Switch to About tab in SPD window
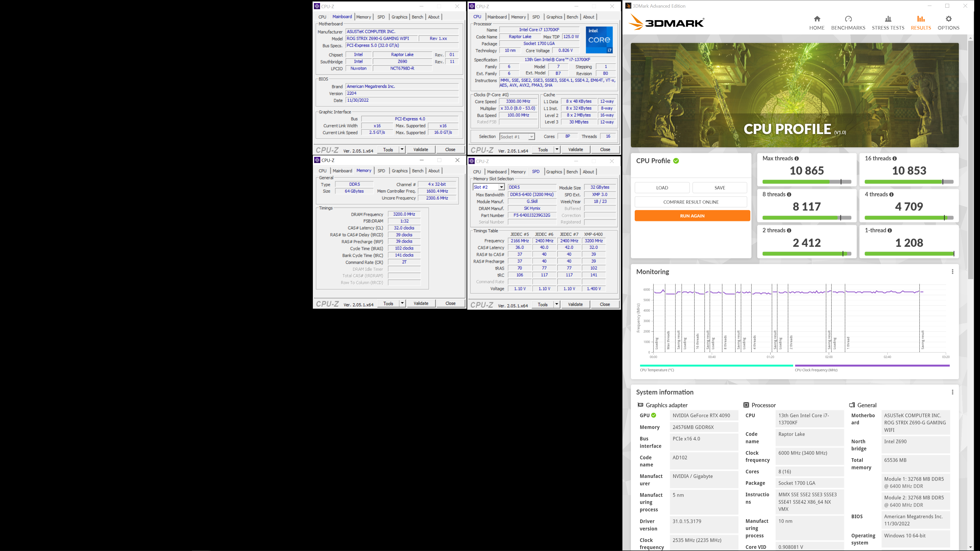Screen dimensions: 980x551 [588, 172]
